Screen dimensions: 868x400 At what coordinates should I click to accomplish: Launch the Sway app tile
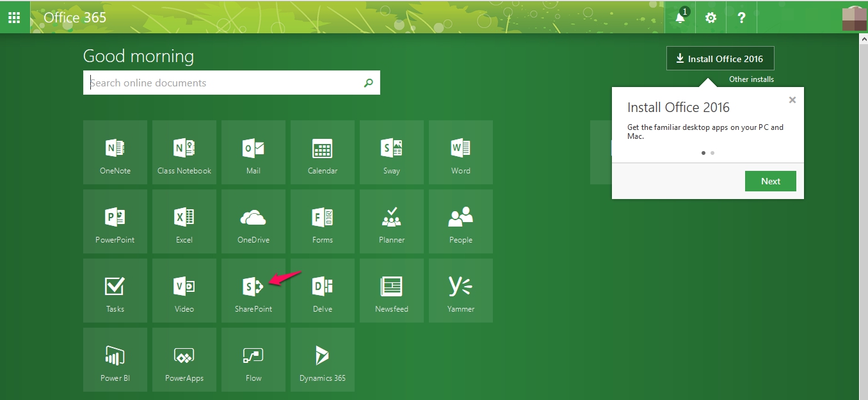click(392, 152)
